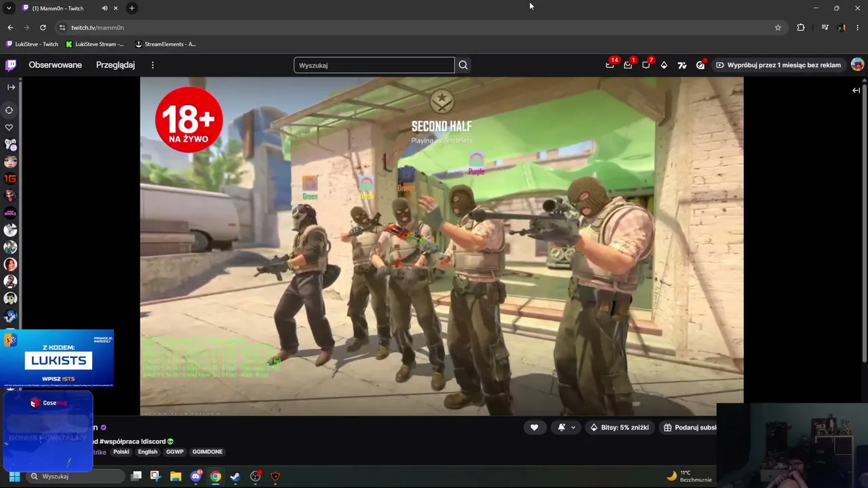The width and height of the screenshot is (868, 488).
Task: Click the Bitsy: 5% zniżki button
Action: point(620,428)
